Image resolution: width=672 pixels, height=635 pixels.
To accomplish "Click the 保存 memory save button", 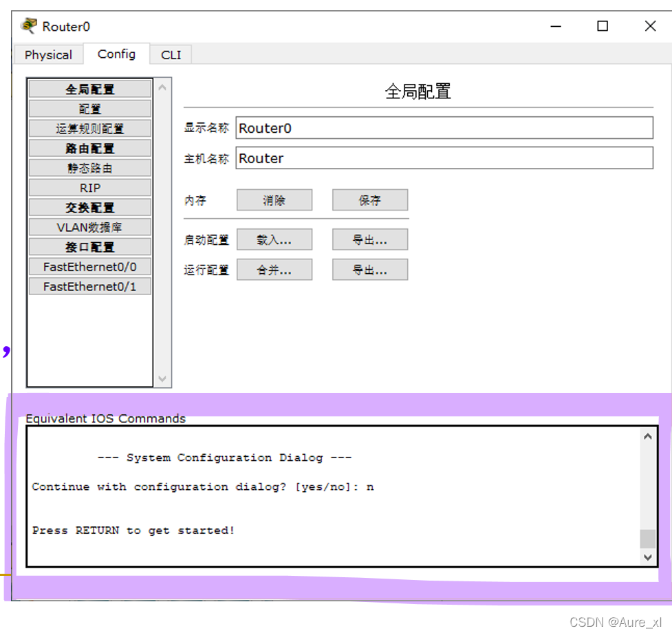I will [x=370, y=200].
